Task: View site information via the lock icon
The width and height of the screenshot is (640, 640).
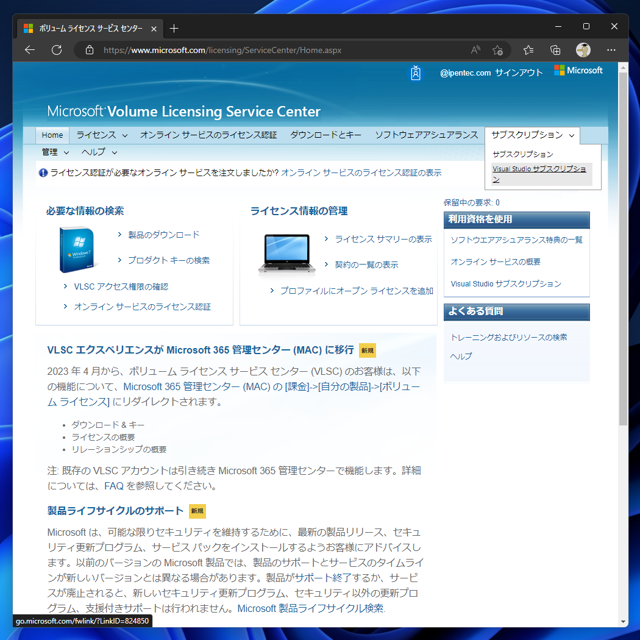Action: pyautogui.click(x=89, y=50)
